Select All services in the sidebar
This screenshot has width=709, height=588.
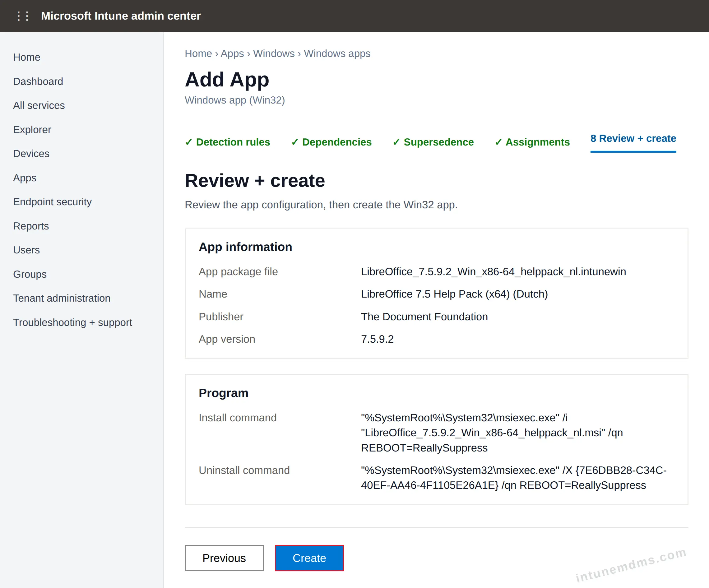(x=39, y=105)
